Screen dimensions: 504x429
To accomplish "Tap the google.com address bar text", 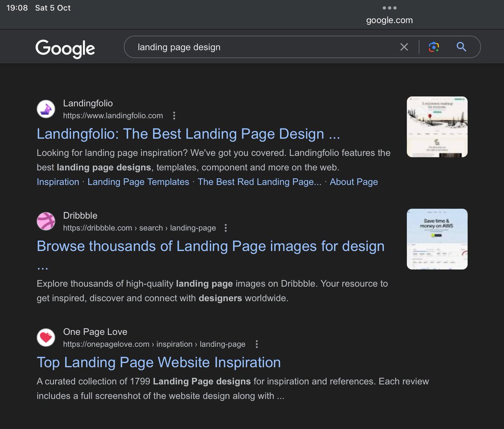I will tap(389, 20).
